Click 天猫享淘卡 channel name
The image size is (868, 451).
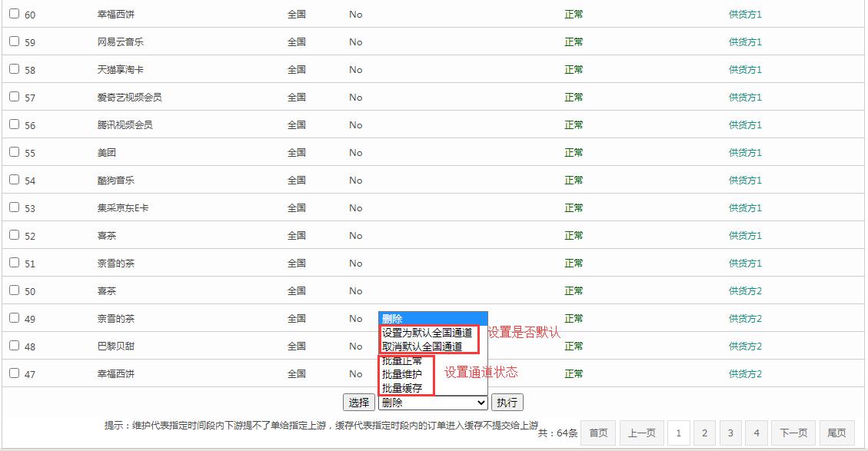click(121, 70)
